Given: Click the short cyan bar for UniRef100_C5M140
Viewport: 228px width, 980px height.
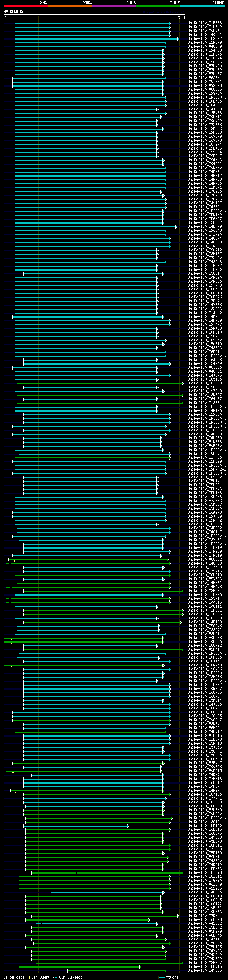Looking at the screenshot, I should (x=76, y=826).
